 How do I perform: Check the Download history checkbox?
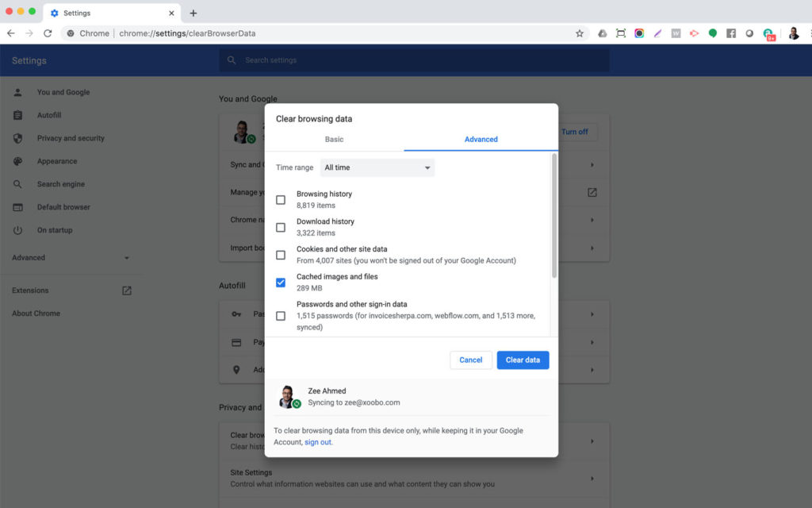point(281,227)
